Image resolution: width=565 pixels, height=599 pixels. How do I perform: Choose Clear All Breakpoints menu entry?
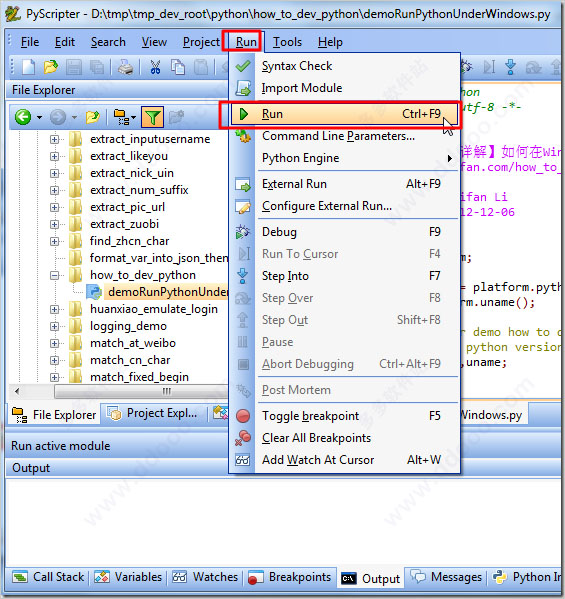344,438
